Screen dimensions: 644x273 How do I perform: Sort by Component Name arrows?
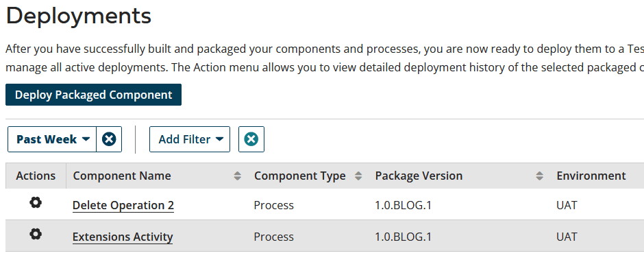click(238, 176)
